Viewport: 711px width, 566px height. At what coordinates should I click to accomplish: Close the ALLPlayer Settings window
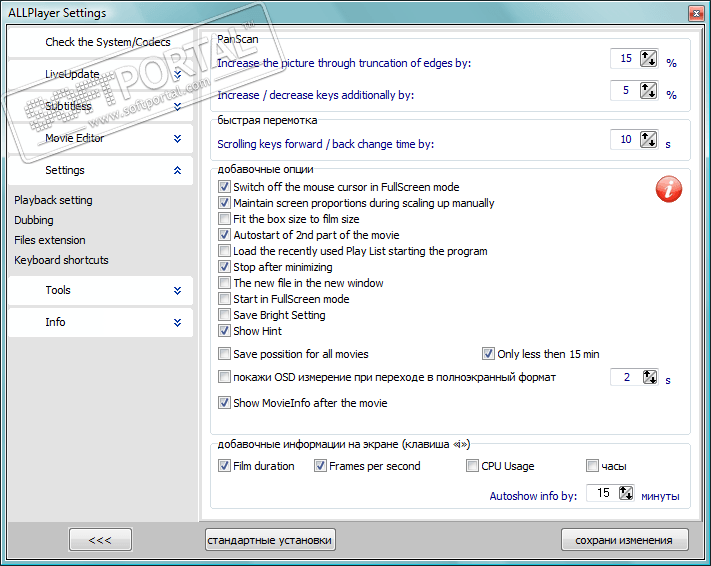tap(696, 14)
